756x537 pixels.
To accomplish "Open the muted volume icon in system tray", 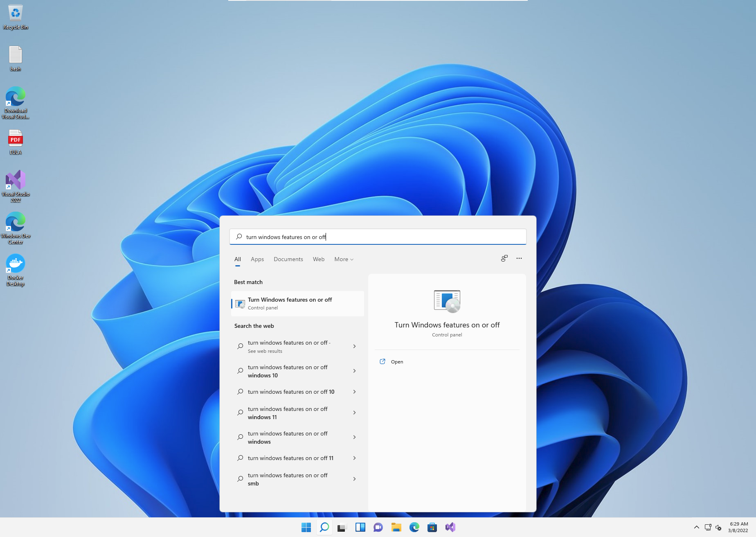I will tap(719, 527).
